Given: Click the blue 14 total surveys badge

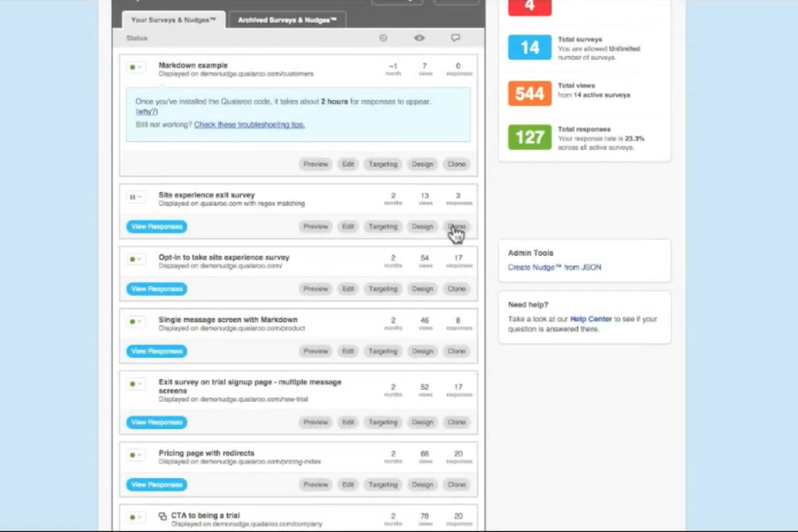Looking at the screenshot, I should (529, 47).
